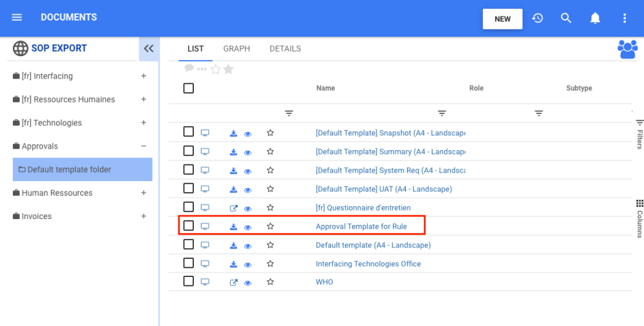Check the box for the UAT row
The image size is (644, 326).
(189, 188)
